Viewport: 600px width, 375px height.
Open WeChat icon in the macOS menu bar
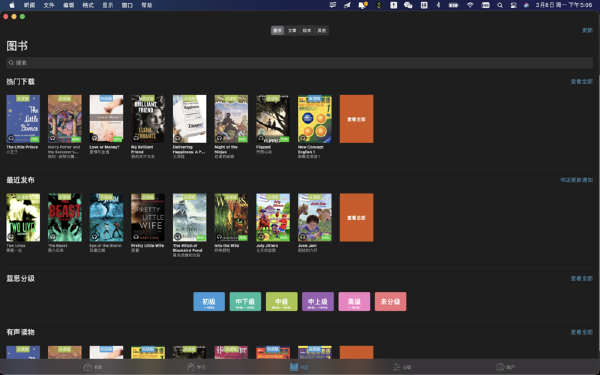pos(408,5)
